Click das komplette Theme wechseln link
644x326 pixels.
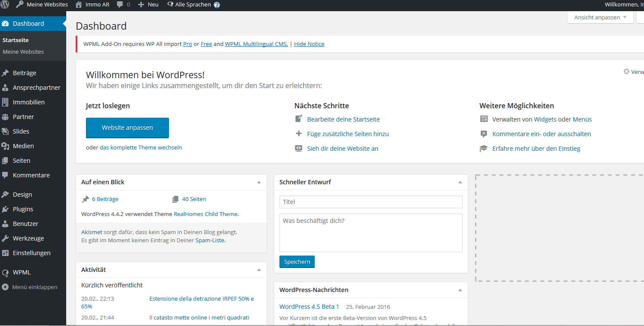click(x=141, y=148)
